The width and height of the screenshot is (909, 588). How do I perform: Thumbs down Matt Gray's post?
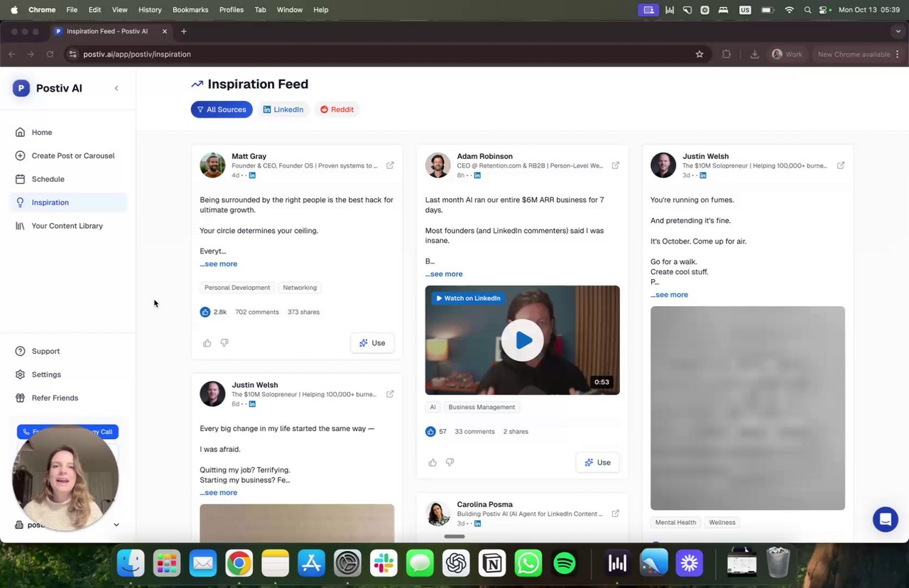[x=224, y=343]
